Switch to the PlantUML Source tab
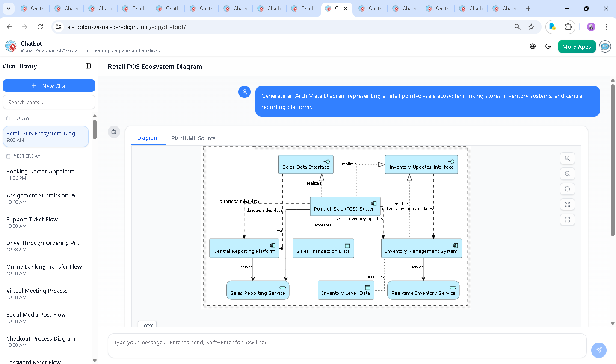The image size is (616, 364). tap(193, 138)
